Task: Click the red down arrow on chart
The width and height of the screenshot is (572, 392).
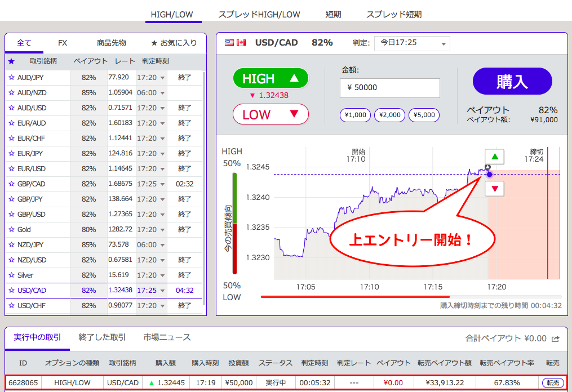Action: click(494, 189)
